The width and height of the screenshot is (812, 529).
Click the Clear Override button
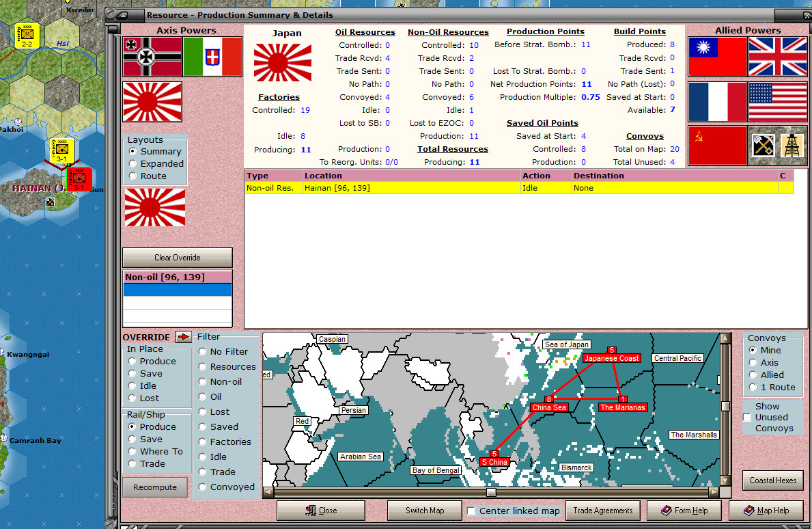[177, 258]
